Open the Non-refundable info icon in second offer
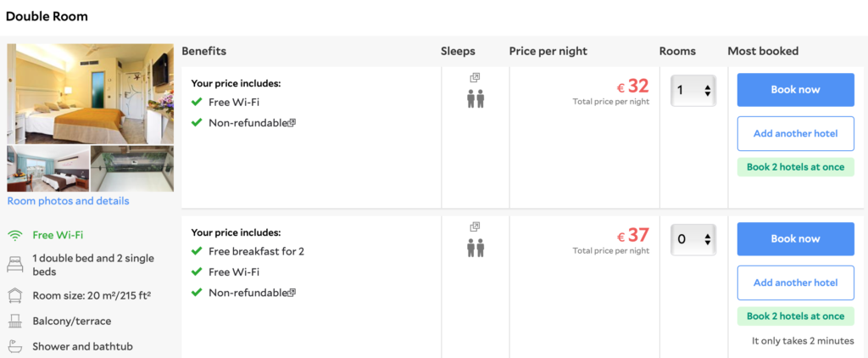Screen dimensions: 868x358 click(x=292, y=293)
